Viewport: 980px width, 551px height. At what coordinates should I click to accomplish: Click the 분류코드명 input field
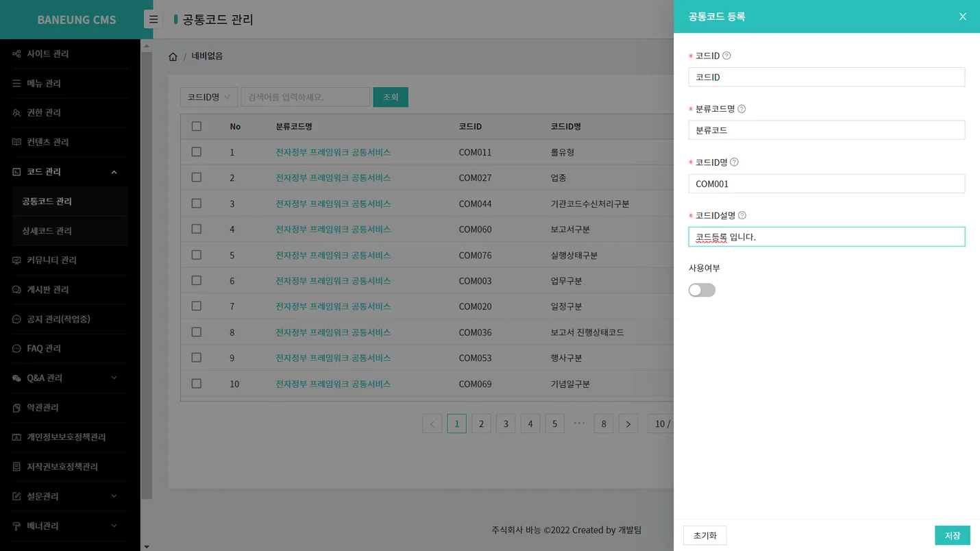pos(826,130)
